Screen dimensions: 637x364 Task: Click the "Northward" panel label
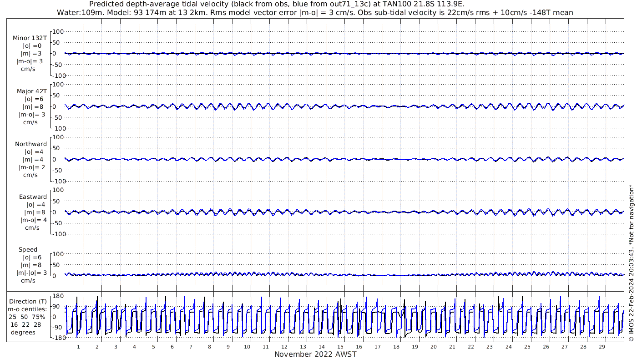(x=31, y=144)
